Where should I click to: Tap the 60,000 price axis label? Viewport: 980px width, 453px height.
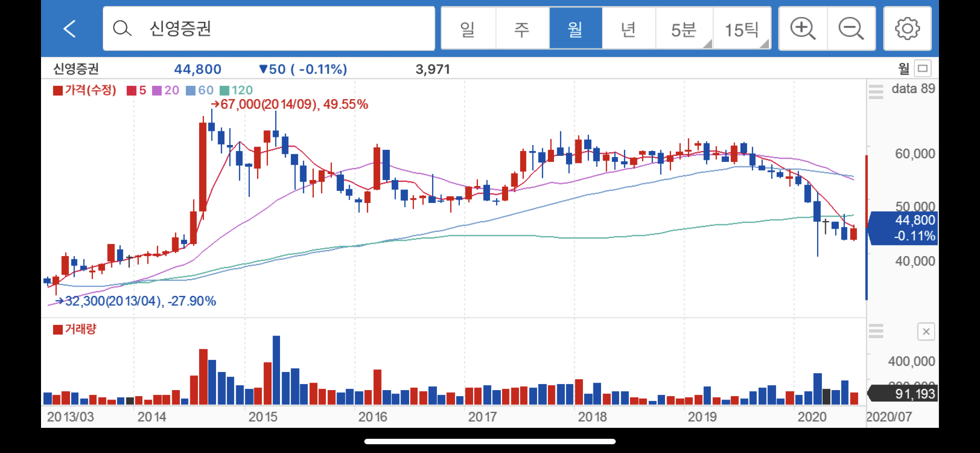pyautogui.click(x=915, y=154)
